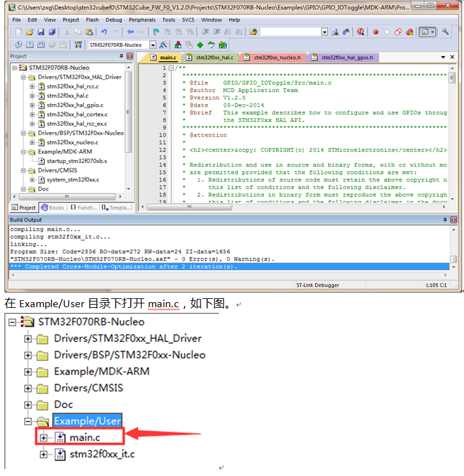The width and height of the screenshot is (464, 476).
Task: Toggle pin on the Project panel
Action: [x=121, y=56]
